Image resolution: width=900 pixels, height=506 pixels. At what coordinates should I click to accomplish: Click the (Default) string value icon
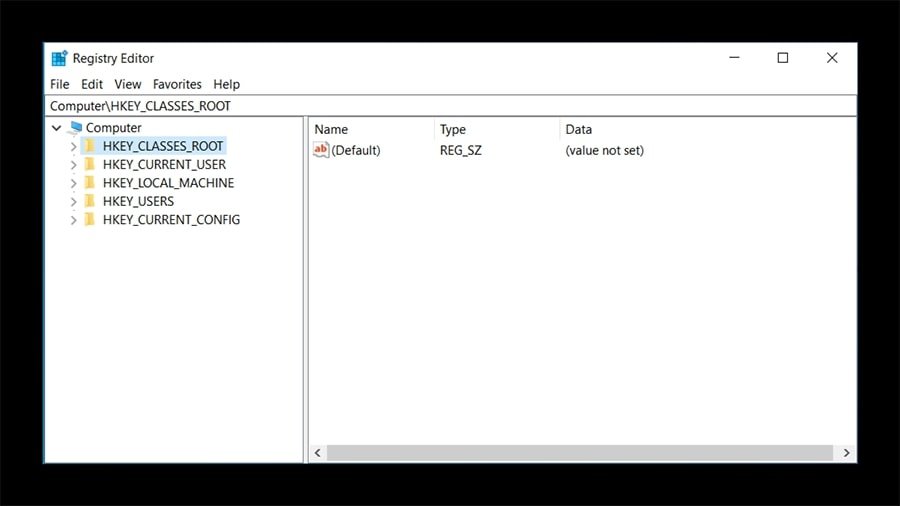[321, 150]
